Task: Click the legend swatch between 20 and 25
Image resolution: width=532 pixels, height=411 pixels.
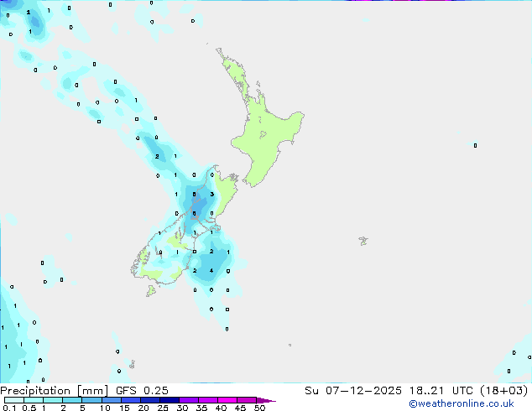Action: click(150, 400)
